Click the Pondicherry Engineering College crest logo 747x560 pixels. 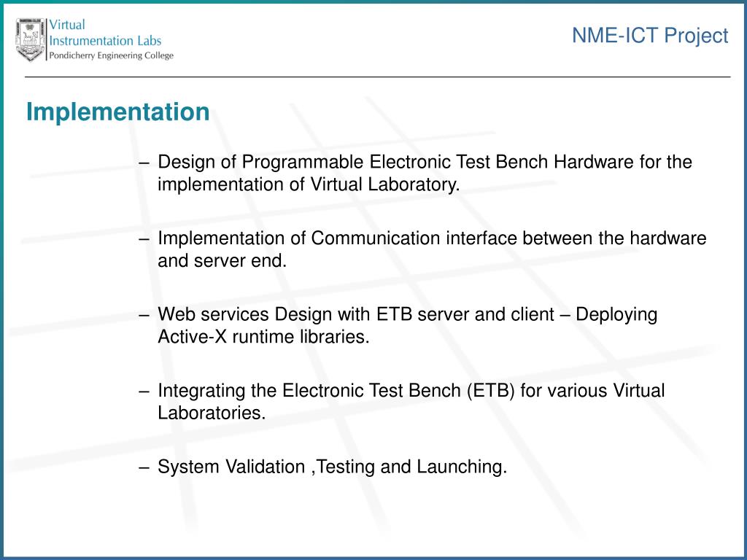31,40
